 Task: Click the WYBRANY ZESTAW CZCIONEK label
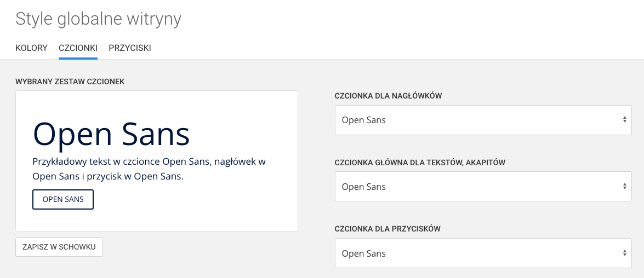(70, 82)
